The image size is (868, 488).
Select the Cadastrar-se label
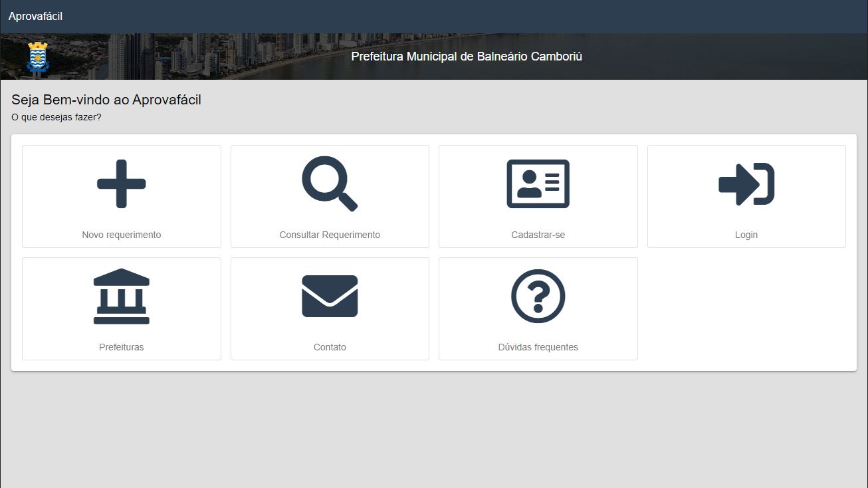pyautogui.click(x=538, y=235)
